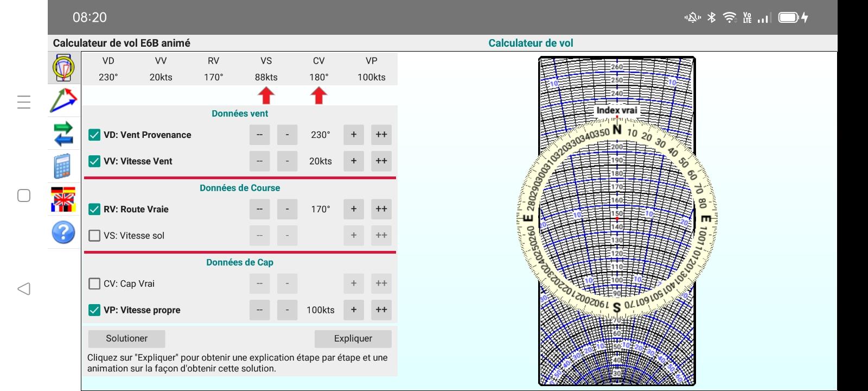The image size is (868, 391).
Task: Click the Calculateur de vol heading
Action: tap(531, 43)
